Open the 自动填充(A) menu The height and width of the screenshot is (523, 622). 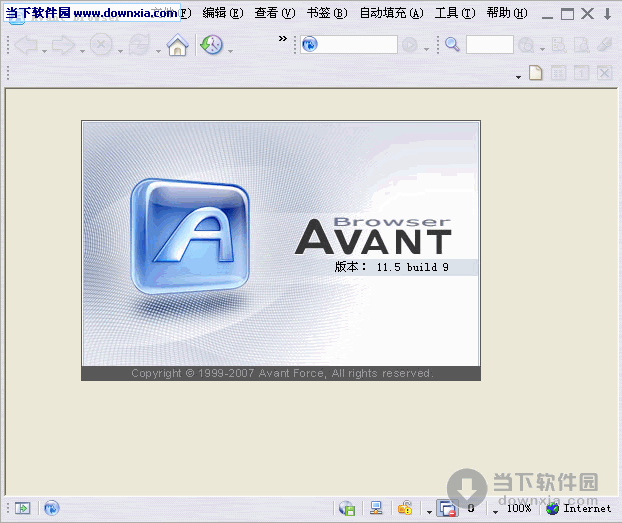391,13
